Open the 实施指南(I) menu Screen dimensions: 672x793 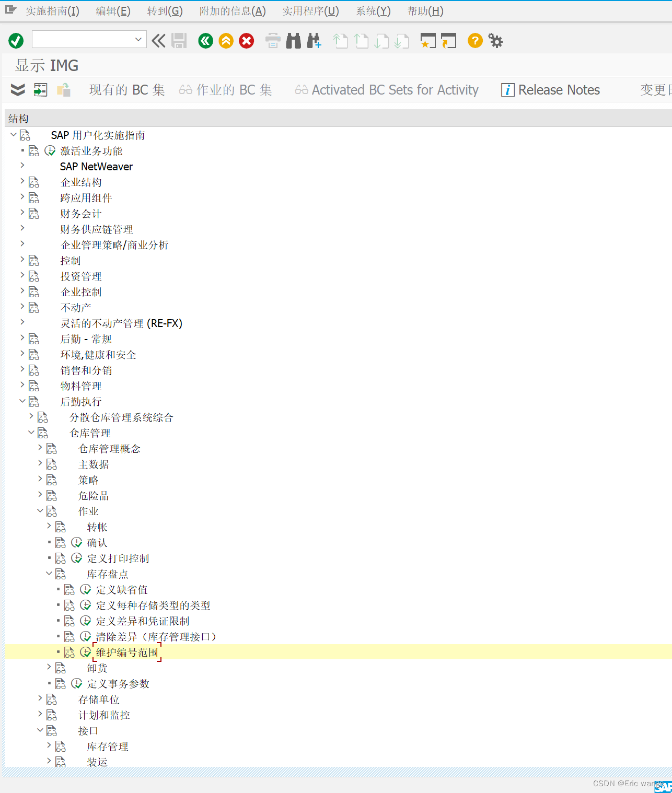(53, 11)
